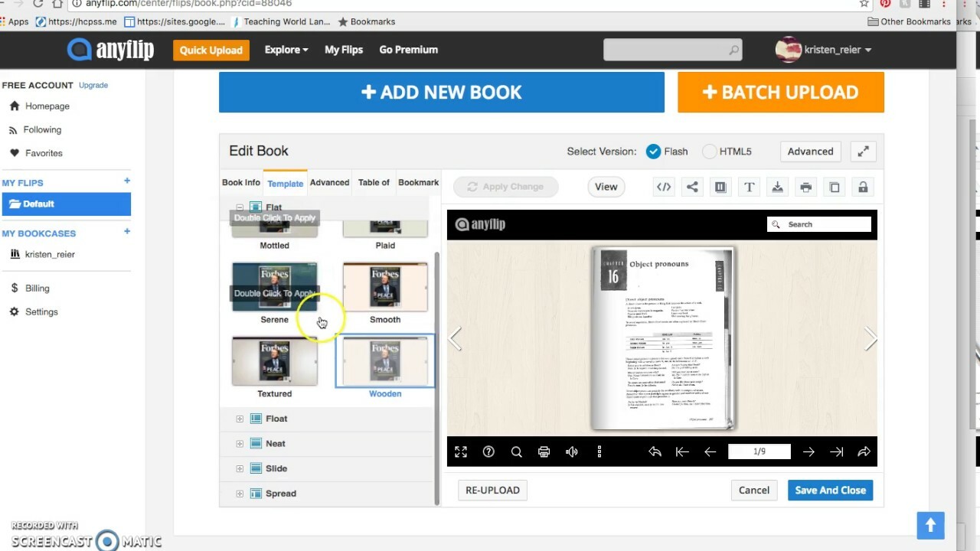This screenshot has height=551, width=980.
Task: Expand the Spread template group
Action: tap(240, 494)
